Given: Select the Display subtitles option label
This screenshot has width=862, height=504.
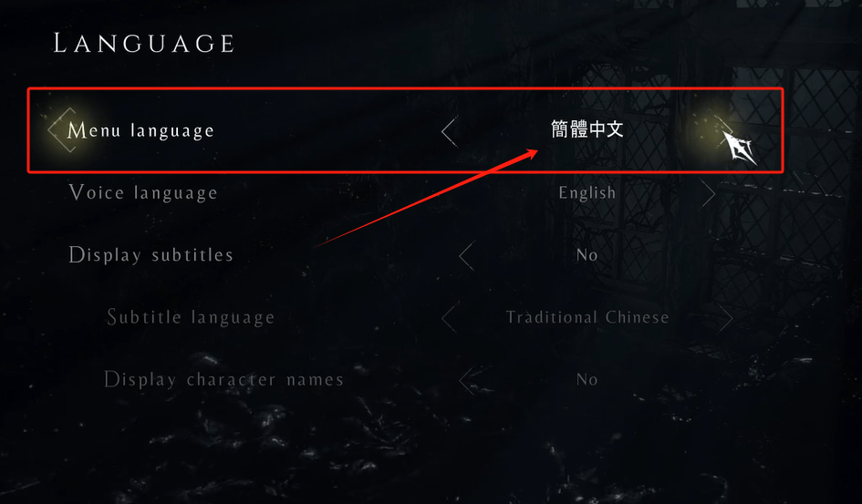Looking at the screenshot, I should click(151, 255).
